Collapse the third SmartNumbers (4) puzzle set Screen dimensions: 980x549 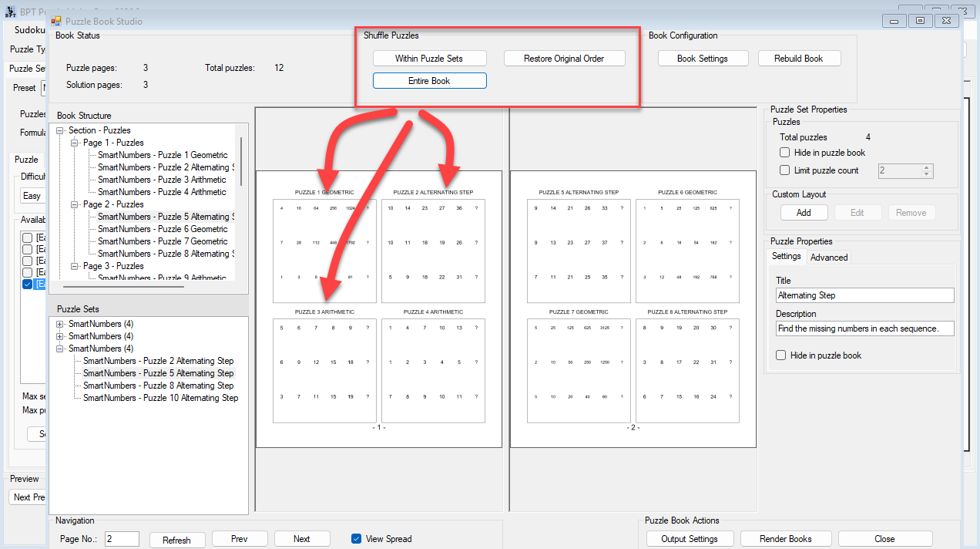click(x=60, y=349)
